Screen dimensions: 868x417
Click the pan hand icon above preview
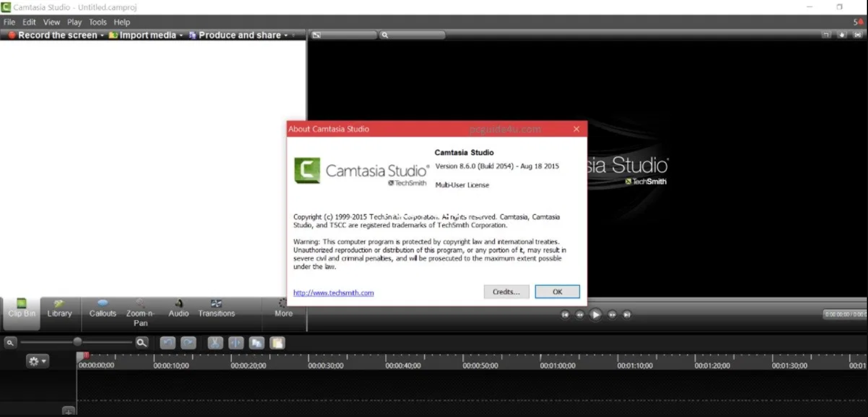tap(842, 35)
